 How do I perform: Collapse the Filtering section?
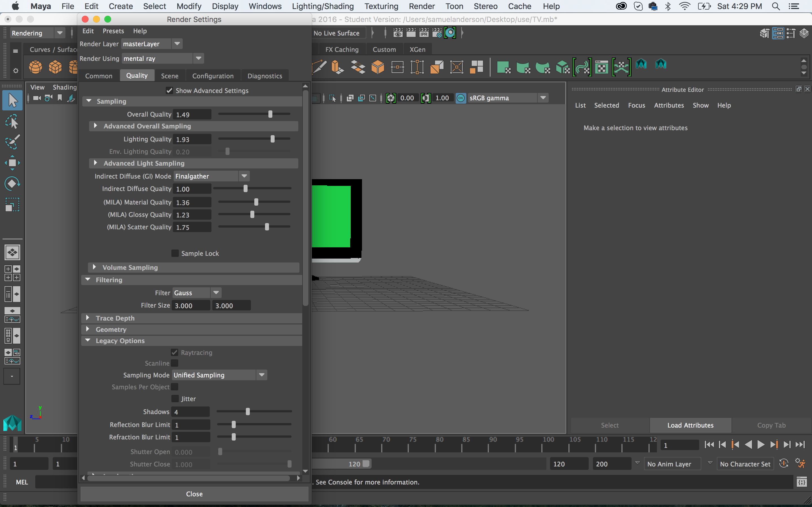point(88,280)
